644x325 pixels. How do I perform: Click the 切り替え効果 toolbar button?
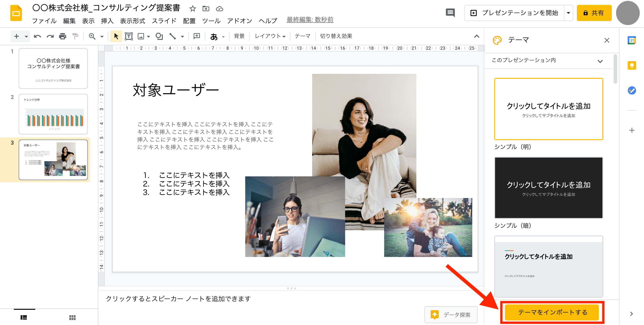(336, 36)
